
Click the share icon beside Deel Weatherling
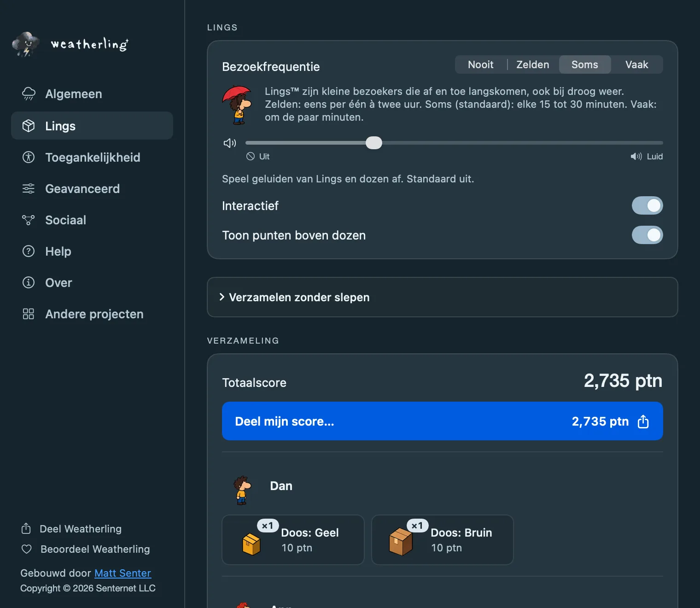point(26,528)
